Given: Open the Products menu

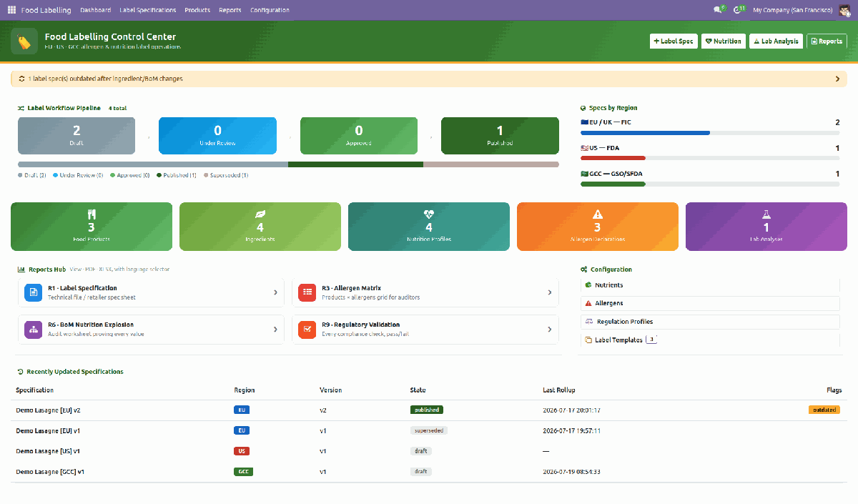Looking at the screenshot, I should click(197, 10).
